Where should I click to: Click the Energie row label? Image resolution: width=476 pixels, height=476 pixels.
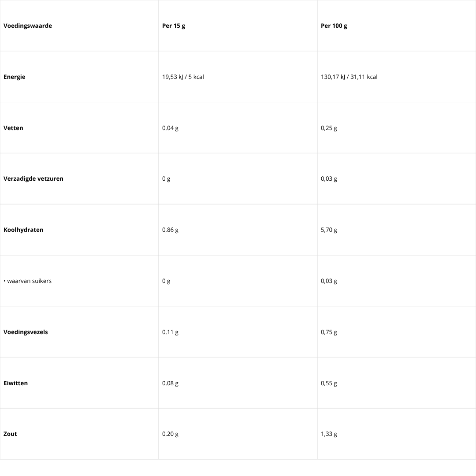(15, 77)
